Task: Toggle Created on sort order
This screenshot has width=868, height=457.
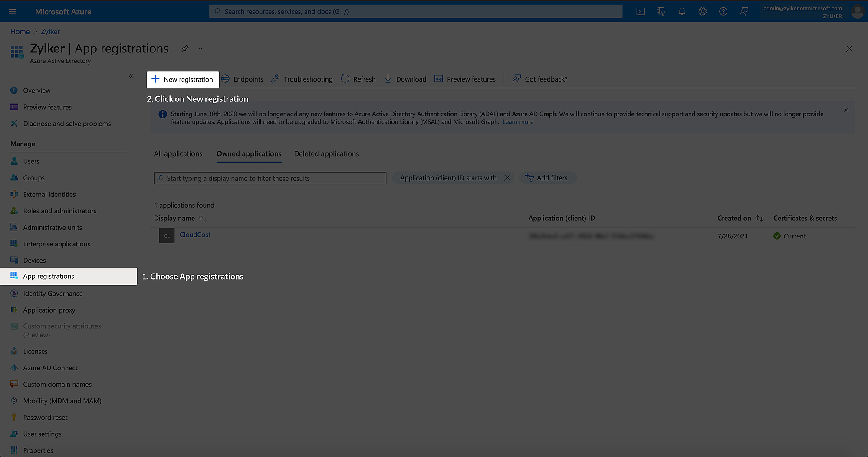Action: pyautogui.click(x=759, y=218)
